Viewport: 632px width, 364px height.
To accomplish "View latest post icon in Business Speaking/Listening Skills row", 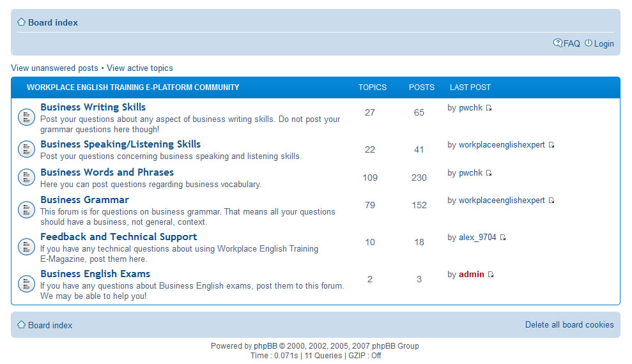I will pyautogui.click(x=551, y=145).
